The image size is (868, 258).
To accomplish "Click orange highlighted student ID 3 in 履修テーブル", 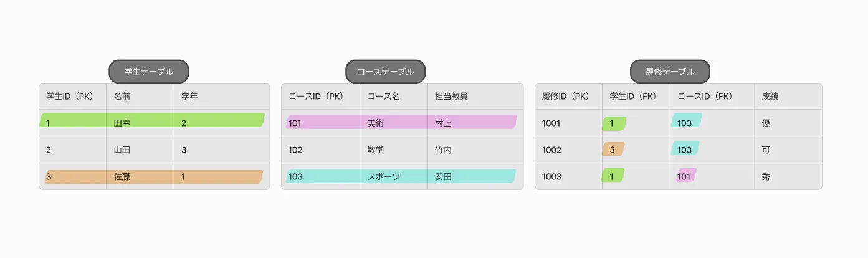I will pyautogui.click(x=613, y=150).
